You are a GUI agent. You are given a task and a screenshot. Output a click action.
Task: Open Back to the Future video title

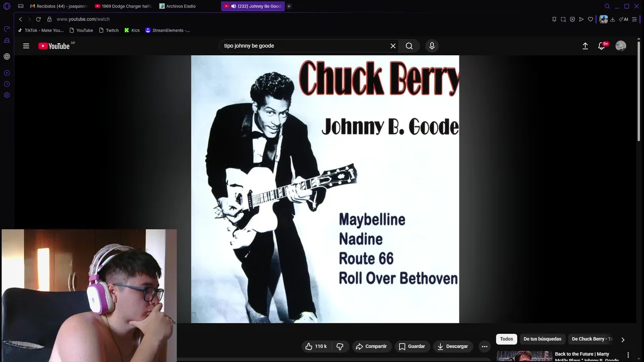(587, 356)
